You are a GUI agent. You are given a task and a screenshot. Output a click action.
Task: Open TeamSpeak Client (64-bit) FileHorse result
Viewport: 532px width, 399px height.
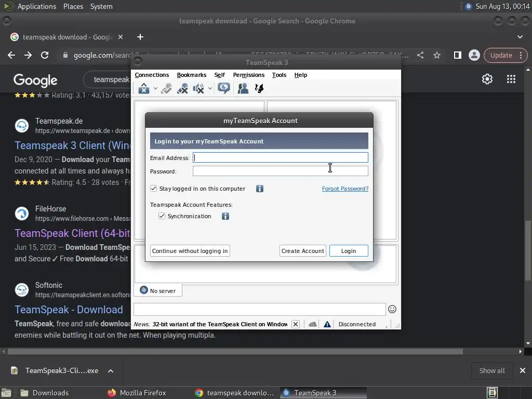pyautogui.click(x=72, y=233)
